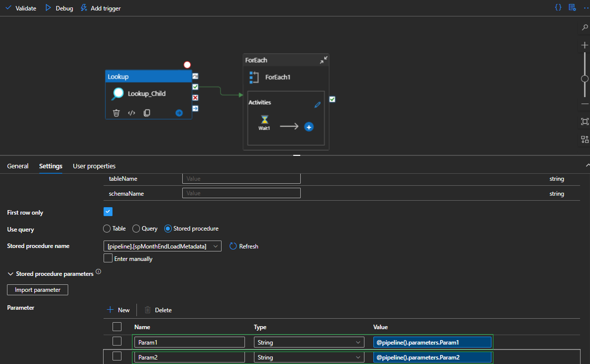The height and width of the screenshot is (364, 590).
Task: Click the Lookup_Child add output arrow icon
Action: tap(179, 113)
